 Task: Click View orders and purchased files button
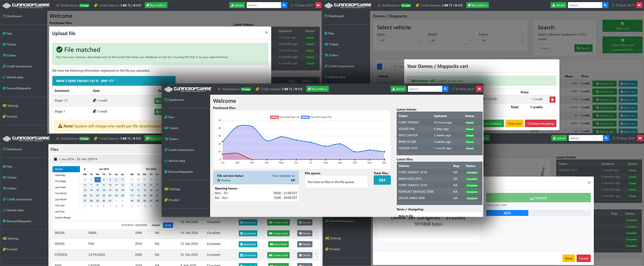click(622, 45)
